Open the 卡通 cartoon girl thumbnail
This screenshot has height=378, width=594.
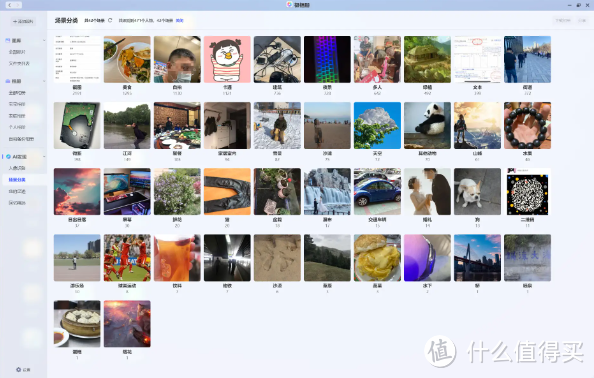(x=227, y=59)
